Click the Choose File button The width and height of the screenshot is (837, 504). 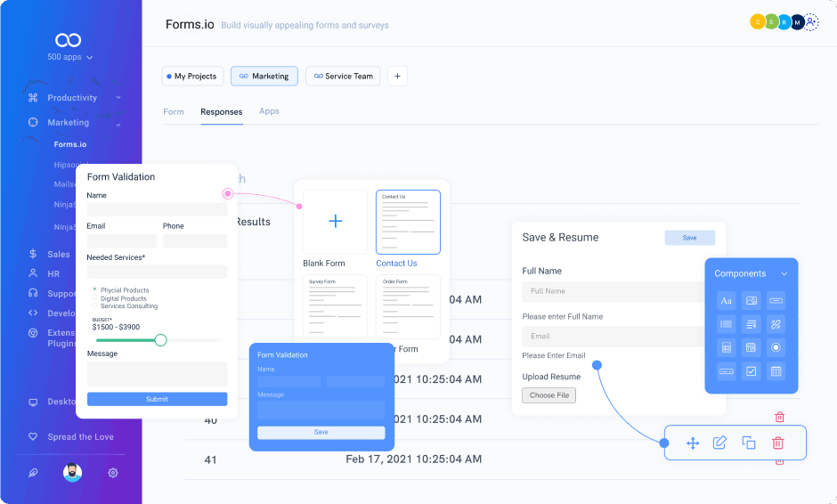(x=549, y=395)
